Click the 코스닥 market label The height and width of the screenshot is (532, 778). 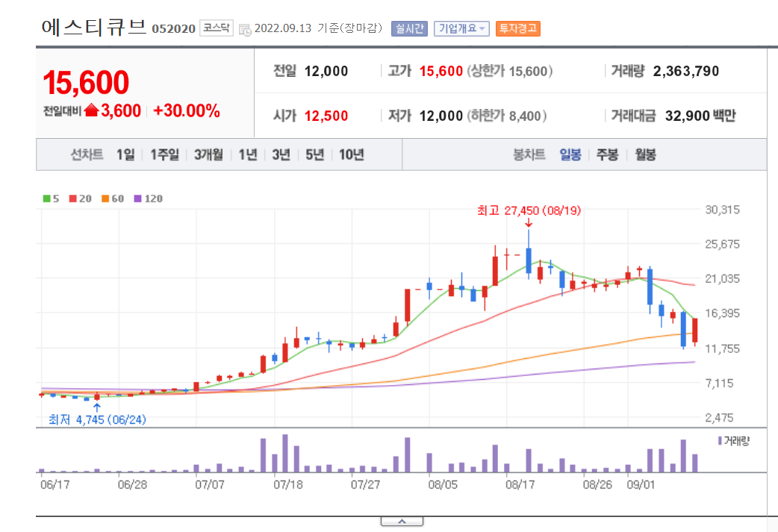tap(217, 28)
